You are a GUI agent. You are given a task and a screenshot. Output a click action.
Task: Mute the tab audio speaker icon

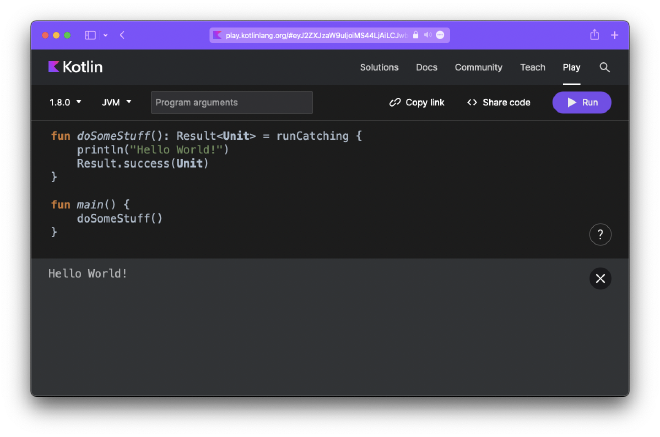click(428, 35)
